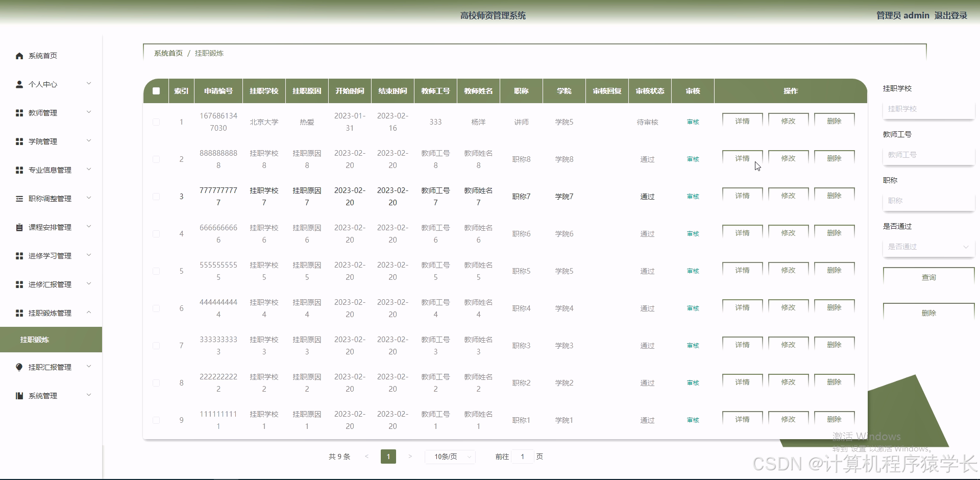Click the grid icon beside 进修学习管理
980x480 pixels.
click(x=19, y=256)
